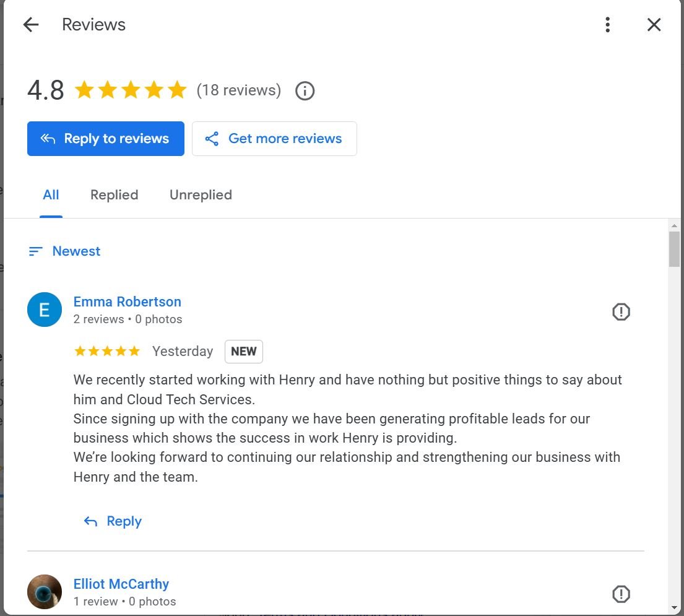Select the All reviews tab
The width and height of the screenshot is (684, 616).
[51, 195]
